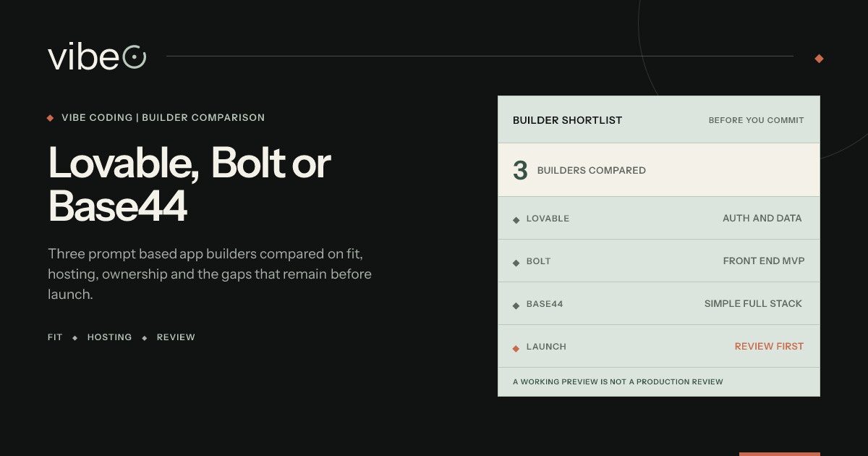Click the vibe logo circle icon

pyautogui.click(x=134, y=56)
